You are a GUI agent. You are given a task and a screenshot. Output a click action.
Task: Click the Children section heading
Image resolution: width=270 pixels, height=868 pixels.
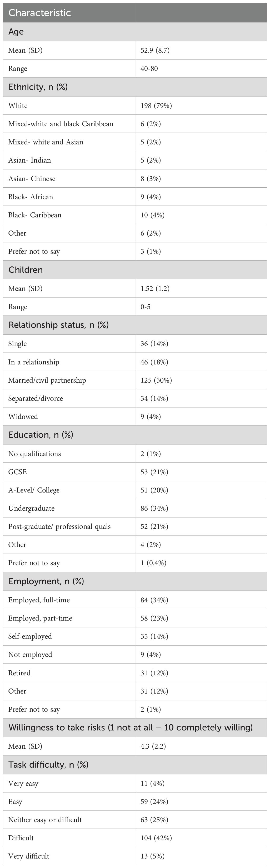pos(26,270)
